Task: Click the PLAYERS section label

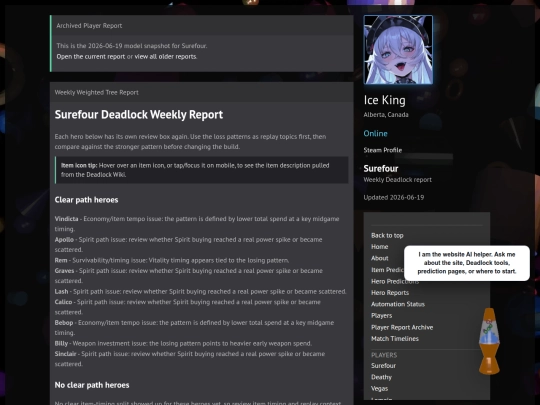Action: tap(384, 355)
